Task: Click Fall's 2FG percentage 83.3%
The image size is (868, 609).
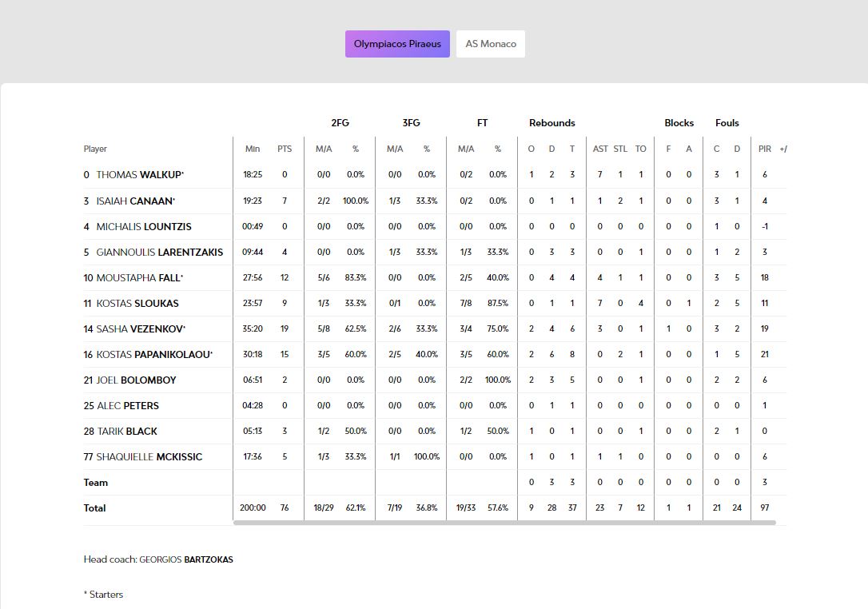Action: click(x=356, y=277)
